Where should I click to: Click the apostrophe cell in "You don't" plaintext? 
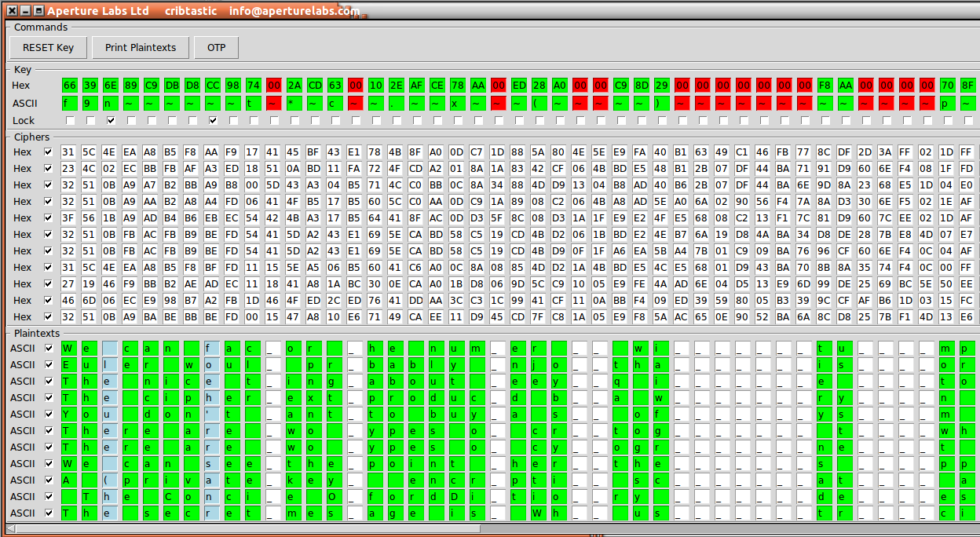click(x=211, y=414)
